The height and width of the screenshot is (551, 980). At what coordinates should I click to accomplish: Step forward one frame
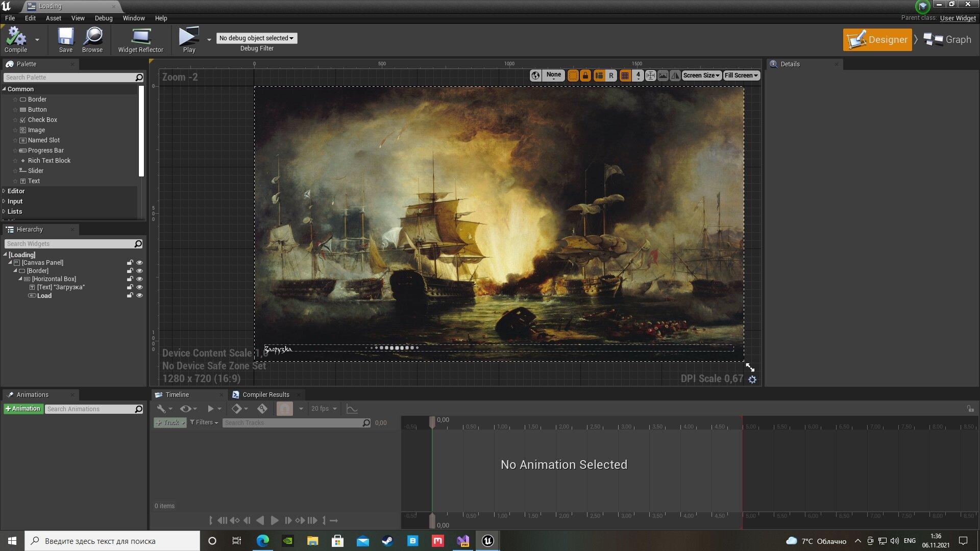[288, 520]
